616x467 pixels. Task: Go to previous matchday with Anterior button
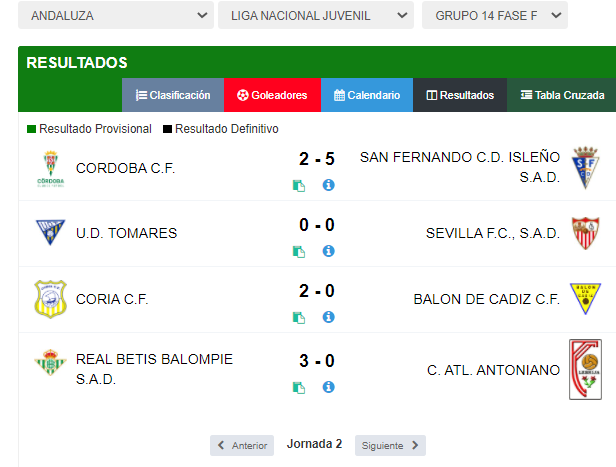pyautogui.click(x=242, y=445)
